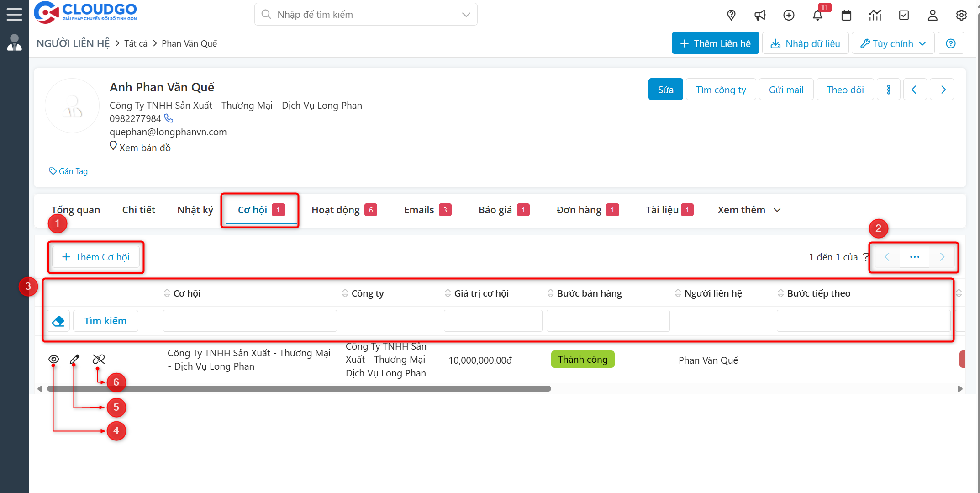Image resolution: width=980 pixels, height=493 pixels.
Task: Open the Tùy chỉnh dropdown
Action: click(x=893, y=43)
